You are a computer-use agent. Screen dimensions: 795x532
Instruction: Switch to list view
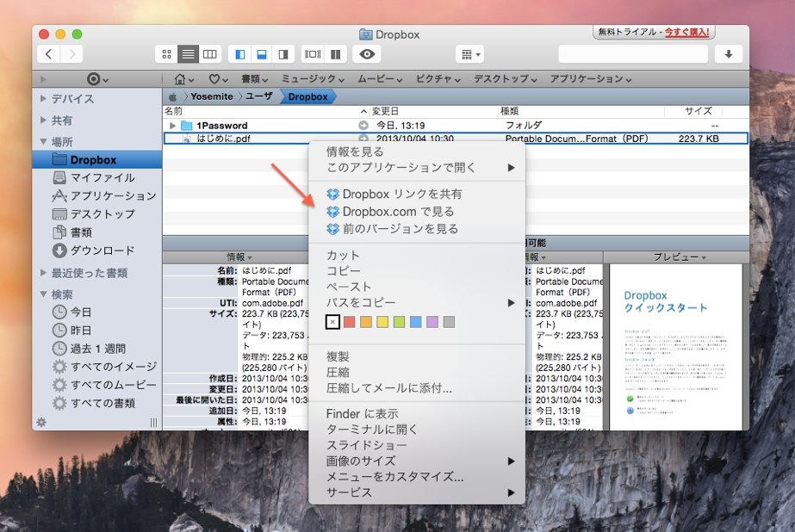188,54
